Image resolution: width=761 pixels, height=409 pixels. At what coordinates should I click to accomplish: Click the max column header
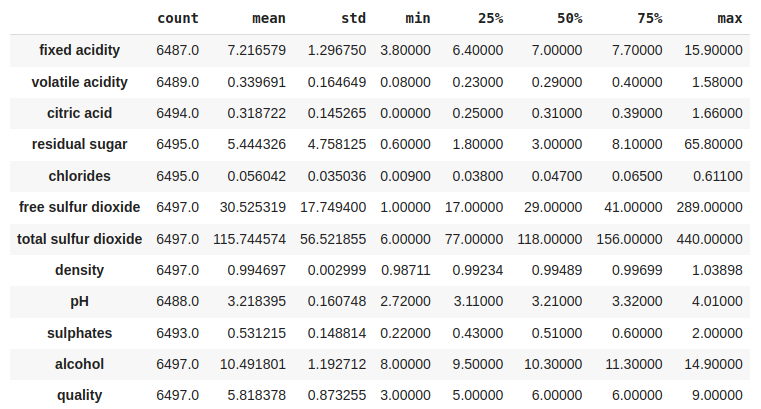tap(729, 18)
